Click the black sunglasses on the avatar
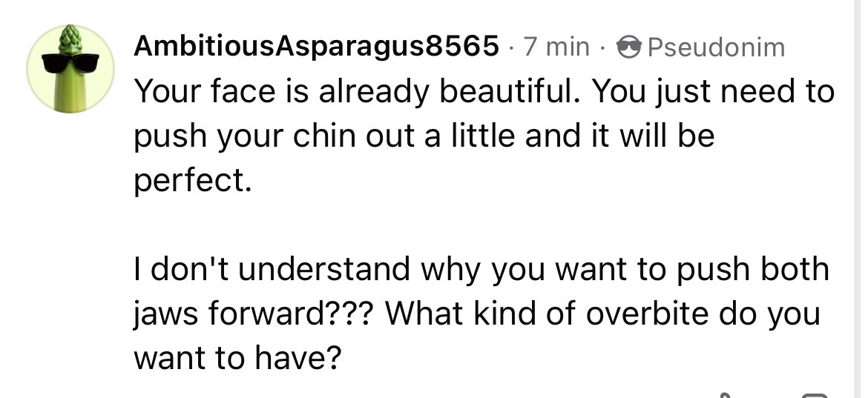 pyautogui.click(x=70, y=62)
